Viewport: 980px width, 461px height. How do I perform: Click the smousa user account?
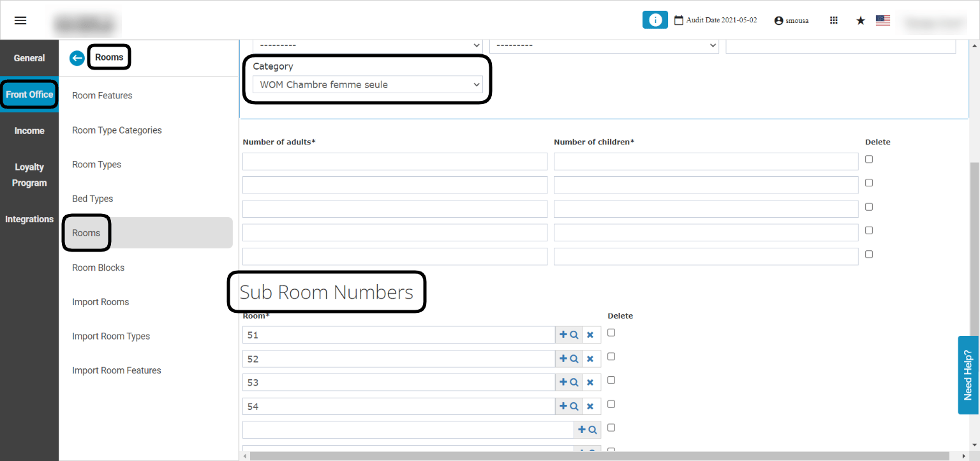pyautogui.click(x=791, y=20)
